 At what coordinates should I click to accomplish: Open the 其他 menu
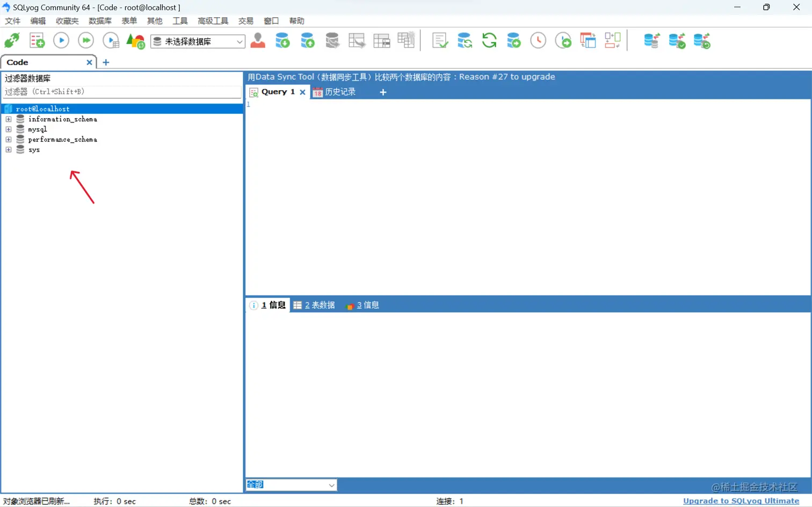tap(155, 21)
